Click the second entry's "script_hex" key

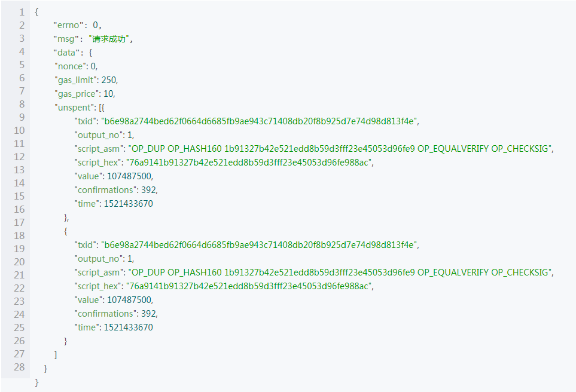coord(99,286)
